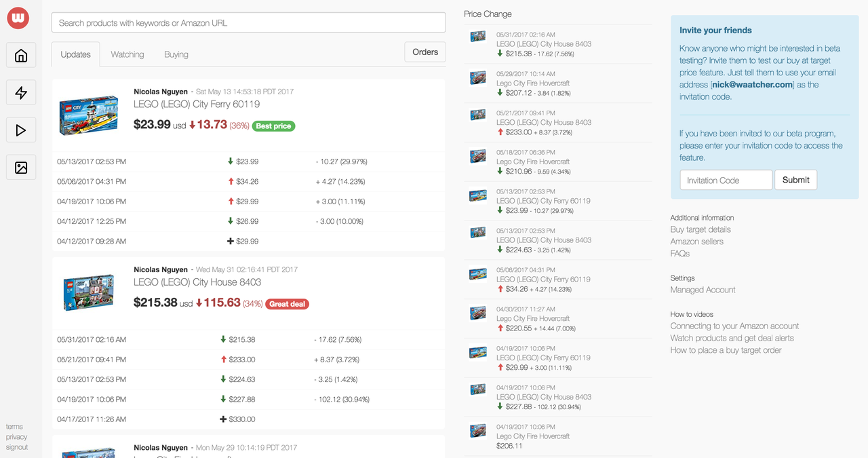
Task: Click the 05/13/2017 02:53 PM row in Ferry history
Action: point(248,161)
